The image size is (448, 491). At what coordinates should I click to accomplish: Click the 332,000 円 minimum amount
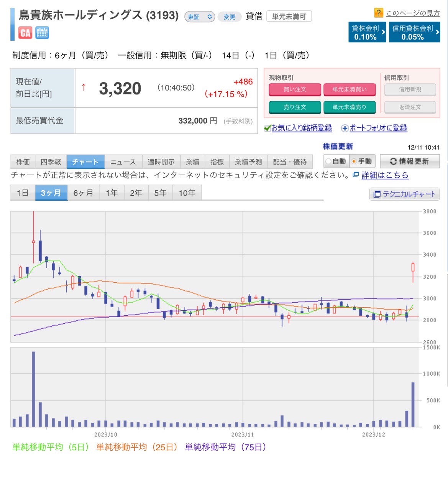[x=198, y=121]
